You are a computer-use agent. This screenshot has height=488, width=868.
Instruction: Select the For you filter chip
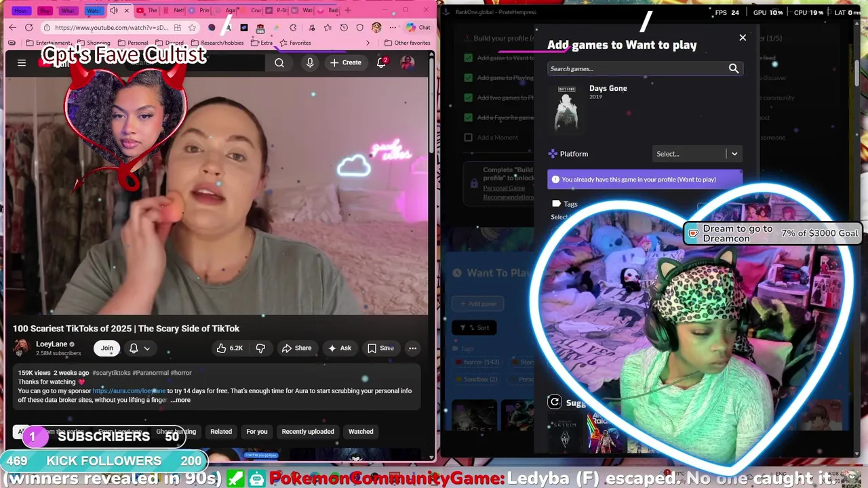(257, 432)
